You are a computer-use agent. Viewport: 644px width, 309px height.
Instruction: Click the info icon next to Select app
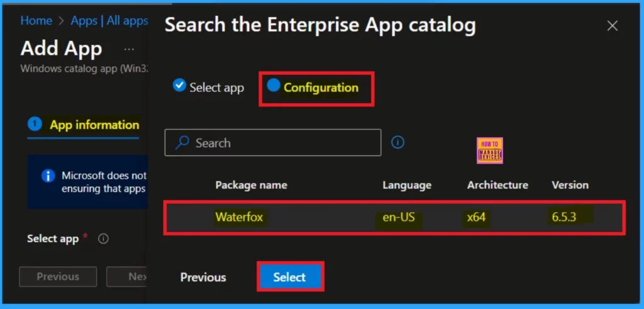pos(104,239)
